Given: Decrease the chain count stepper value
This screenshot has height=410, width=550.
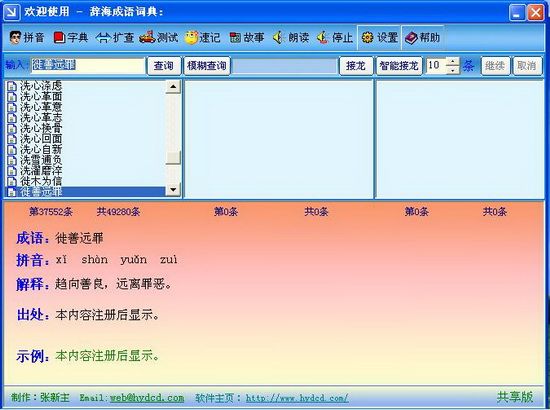Looking at the screenshot, I should pyautogui.click(x=453, y=70).
